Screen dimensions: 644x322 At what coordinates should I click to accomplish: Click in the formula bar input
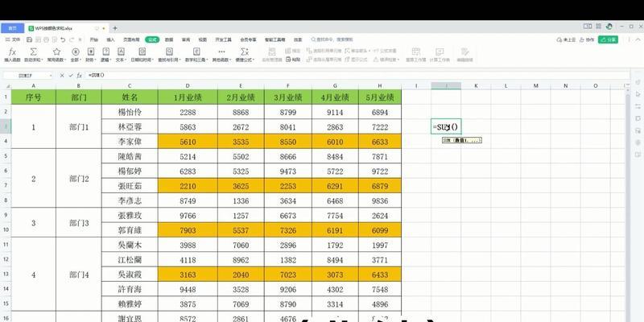(x=357, y=76)
